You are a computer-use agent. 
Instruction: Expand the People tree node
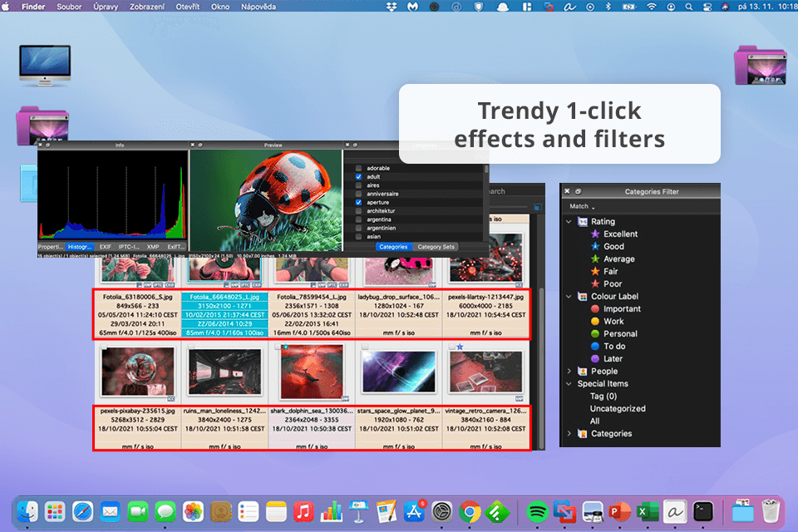tap(569, 372)
